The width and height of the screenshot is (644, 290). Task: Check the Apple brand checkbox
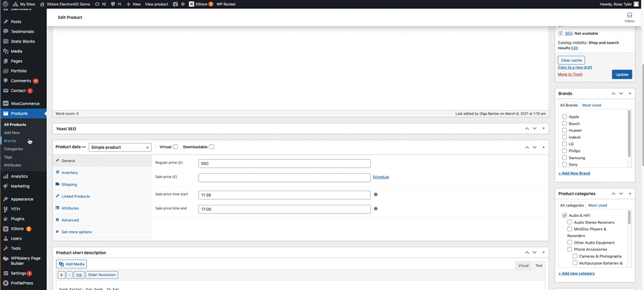coord(564,117)
